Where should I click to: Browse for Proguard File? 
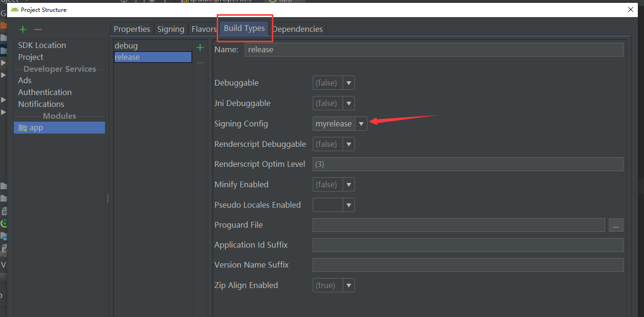click(x=616, y=225)
